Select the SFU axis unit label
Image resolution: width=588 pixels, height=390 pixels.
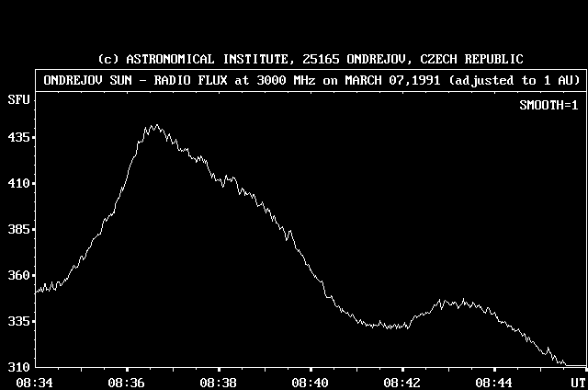click(x=17, y=98)
